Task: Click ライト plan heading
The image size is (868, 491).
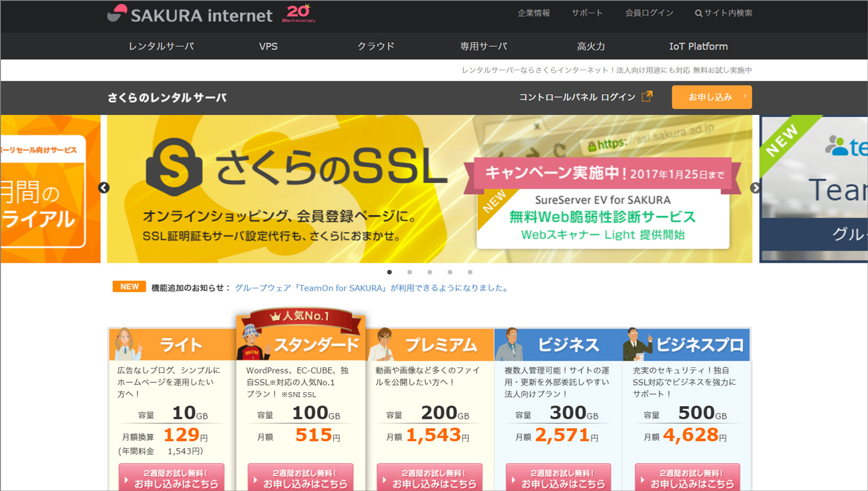Action: [x=181, y=345]
